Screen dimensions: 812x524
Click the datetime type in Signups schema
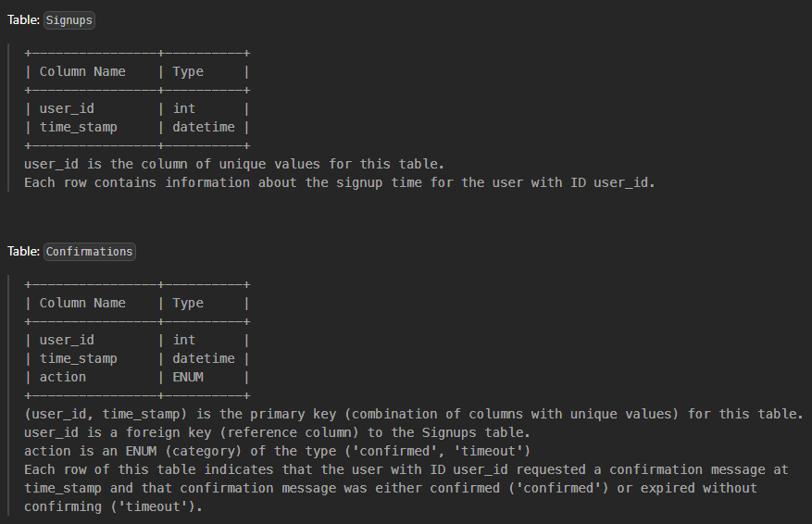(204, 127)
